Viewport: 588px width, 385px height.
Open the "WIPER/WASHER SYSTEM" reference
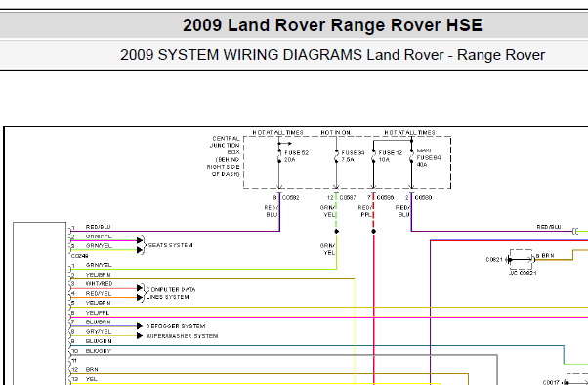(182, 336)
